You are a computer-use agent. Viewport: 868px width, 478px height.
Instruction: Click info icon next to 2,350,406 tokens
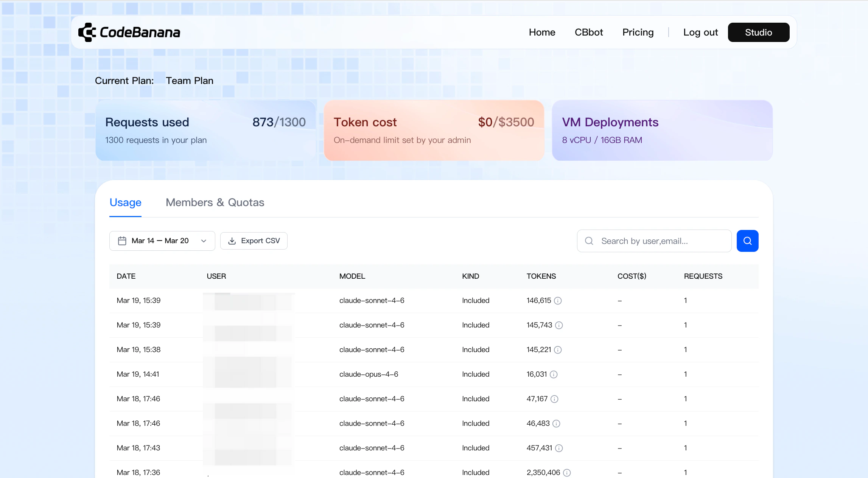click(567, 473)
